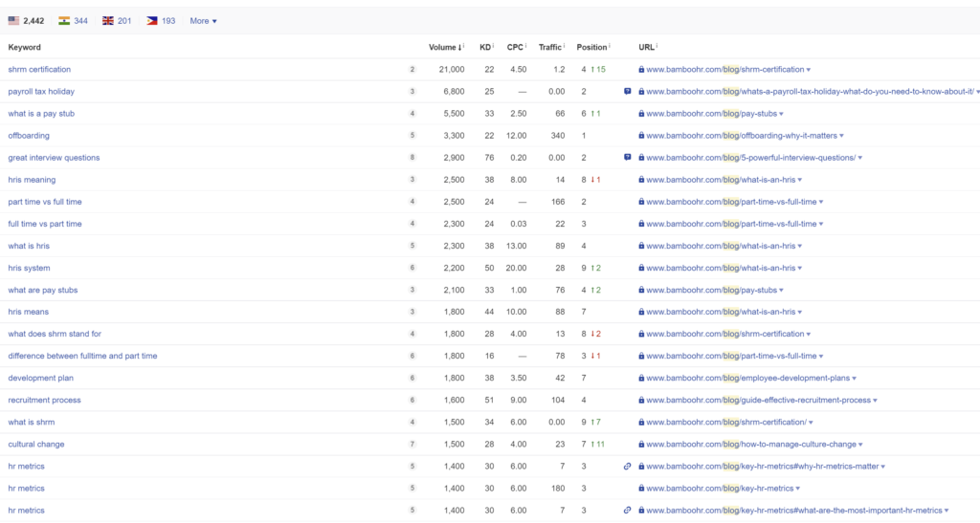Image resolution: width=980 pixels, height=523 pixels.
Task: Open the offboarding keyword link
Action: pos(29,136)
